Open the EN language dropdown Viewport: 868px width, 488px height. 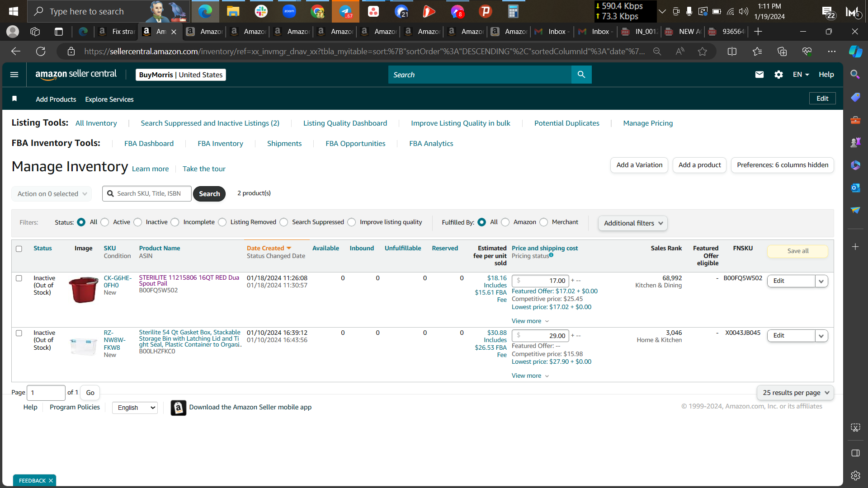[801, 75]
